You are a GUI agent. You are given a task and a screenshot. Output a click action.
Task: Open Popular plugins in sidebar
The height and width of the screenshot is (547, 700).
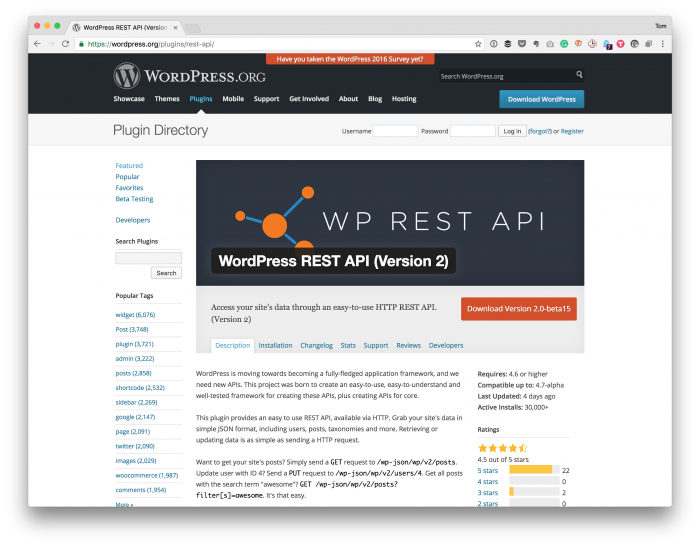click(x=127, y=176)
